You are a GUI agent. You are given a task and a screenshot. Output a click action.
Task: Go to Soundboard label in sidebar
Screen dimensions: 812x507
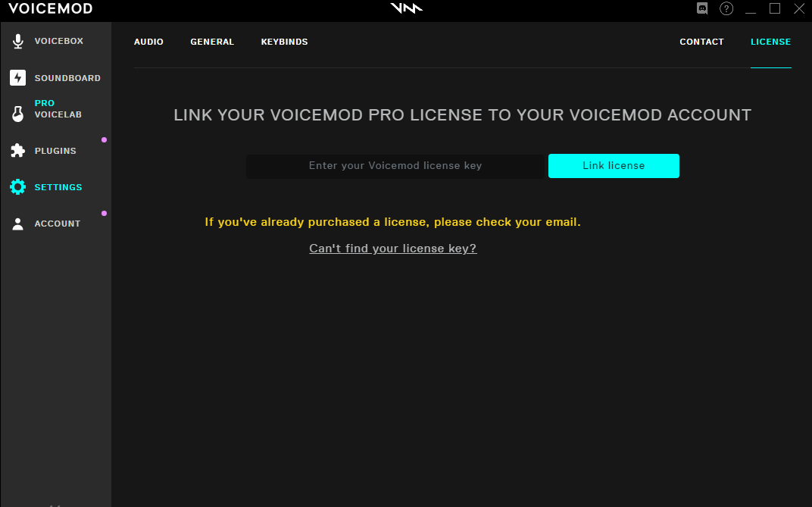(x=67, y=78)
